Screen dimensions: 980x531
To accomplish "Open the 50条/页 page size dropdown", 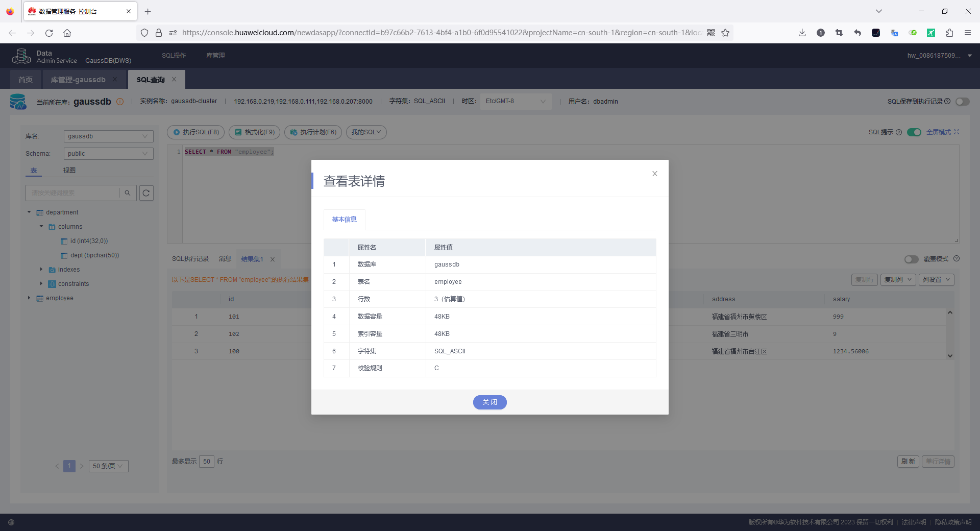I will 108,466.
